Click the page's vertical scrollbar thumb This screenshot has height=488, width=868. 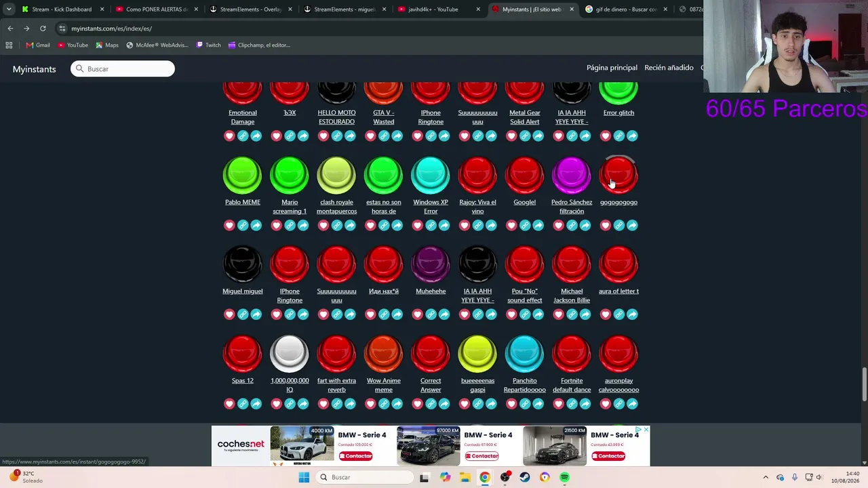(864, 384)
